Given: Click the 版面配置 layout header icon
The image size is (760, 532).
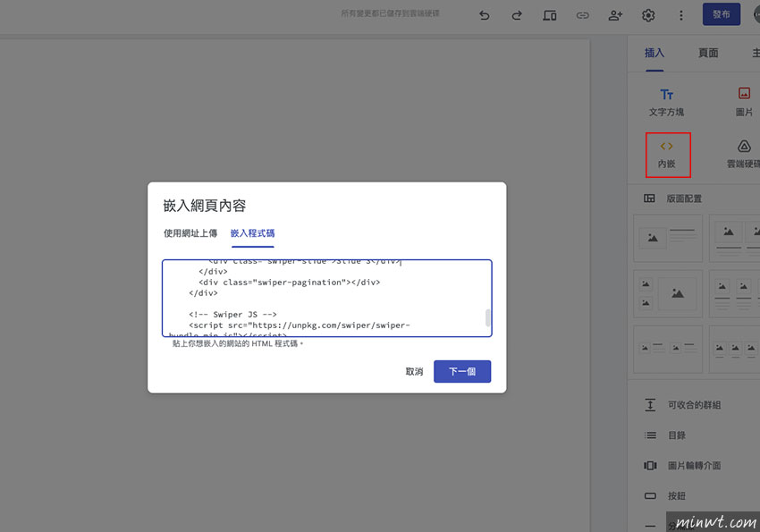Looking at the screenshot, I should [x=649, y=198].
